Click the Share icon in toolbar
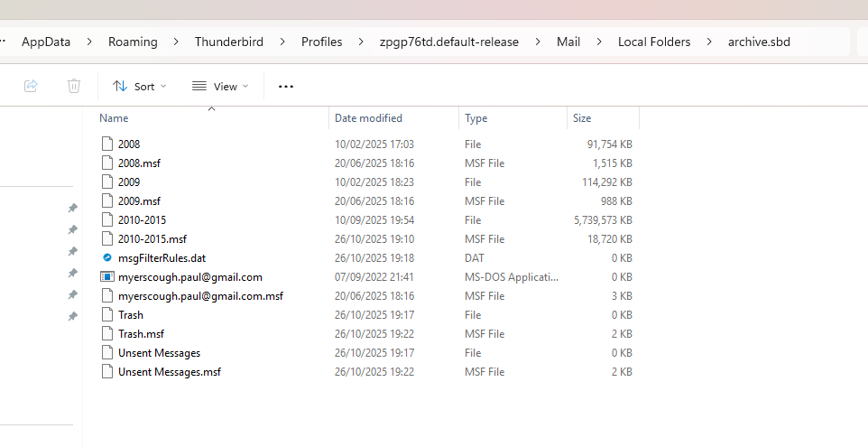 31,86
